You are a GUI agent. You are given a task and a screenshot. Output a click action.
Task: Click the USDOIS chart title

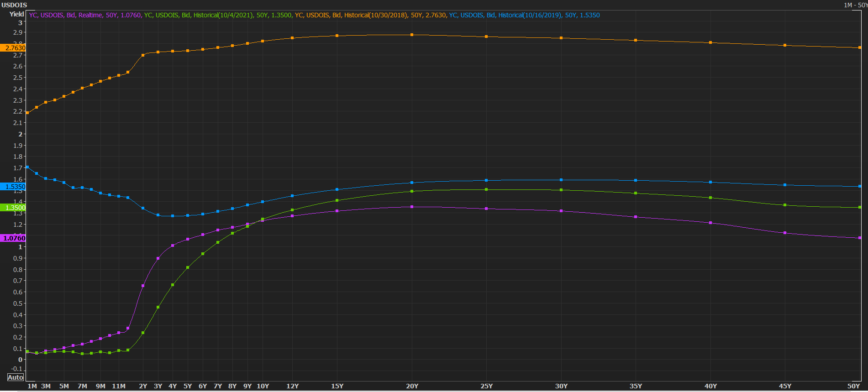14,5
